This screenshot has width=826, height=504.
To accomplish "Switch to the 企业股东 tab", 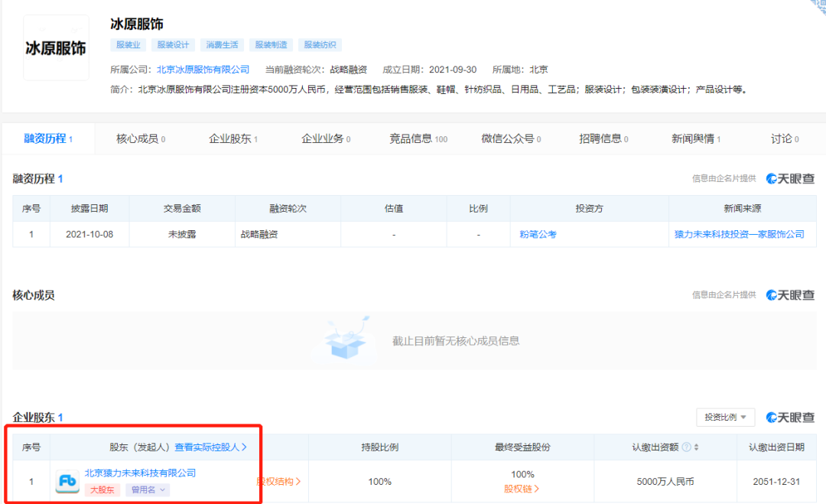I will click(x=233, y=139).
